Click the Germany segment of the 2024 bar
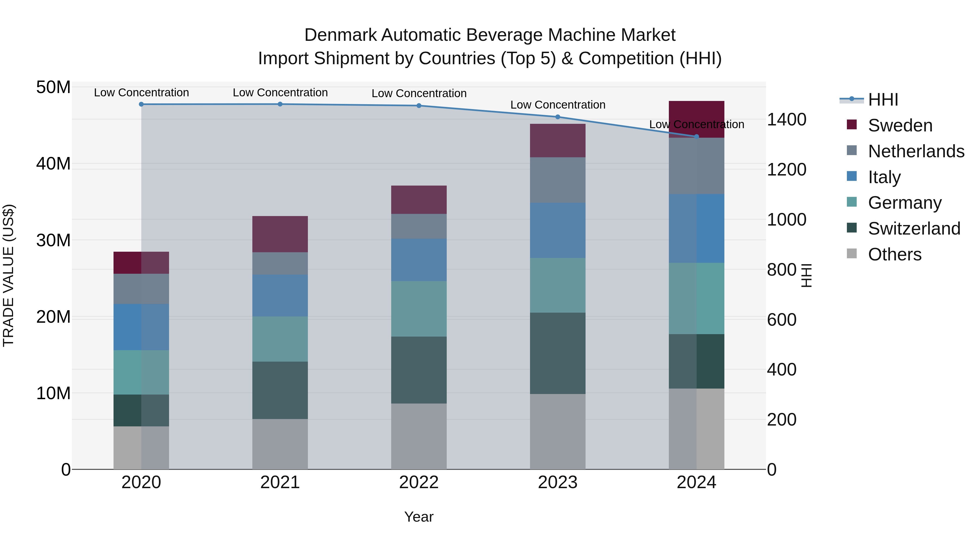 (x=697, y=298)
